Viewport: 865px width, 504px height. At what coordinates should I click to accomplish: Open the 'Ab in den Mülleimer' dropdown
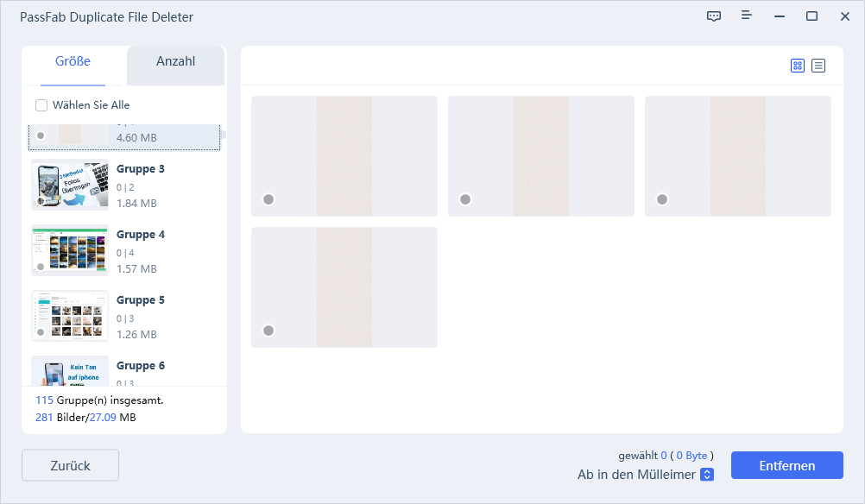click(x=707, y=474)
